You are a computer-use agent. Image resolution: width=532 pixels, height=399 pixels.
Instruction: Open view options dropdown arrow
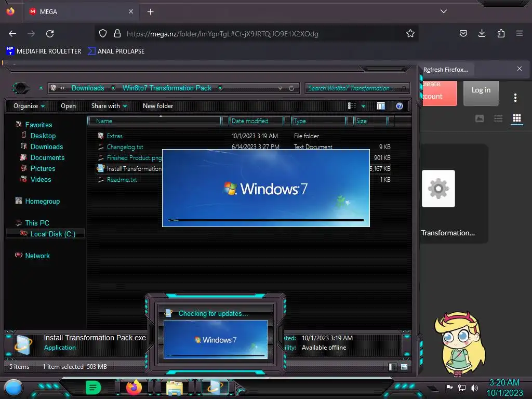363,106
